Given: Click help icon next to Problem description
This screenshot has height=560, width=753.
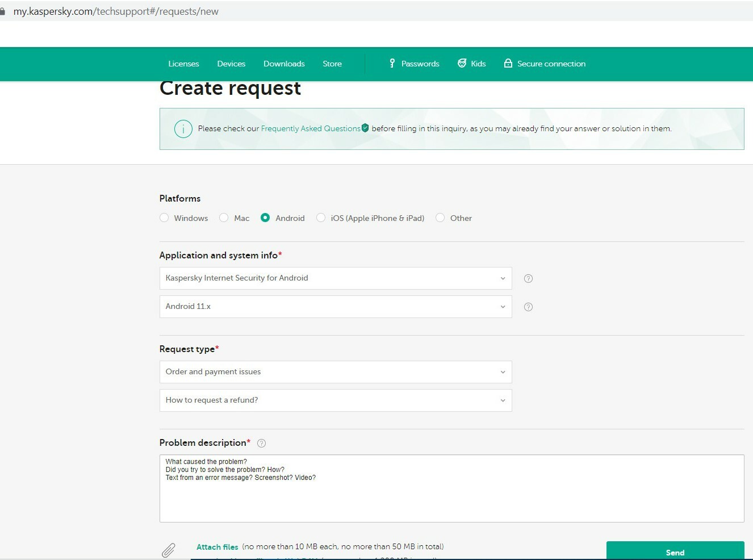Looking at the screenshot, I should (x=261, y=443).
